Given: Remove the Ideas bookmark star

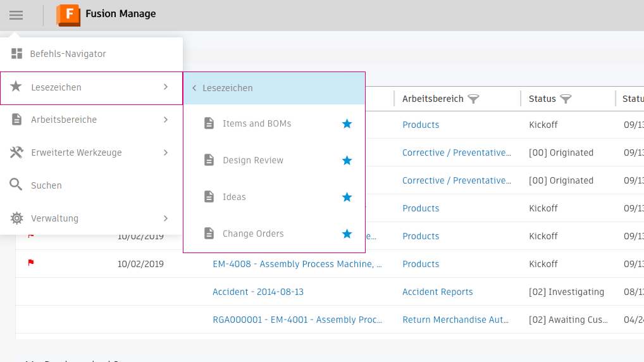Looking at the screenshot, I should [x=347, y=197].
